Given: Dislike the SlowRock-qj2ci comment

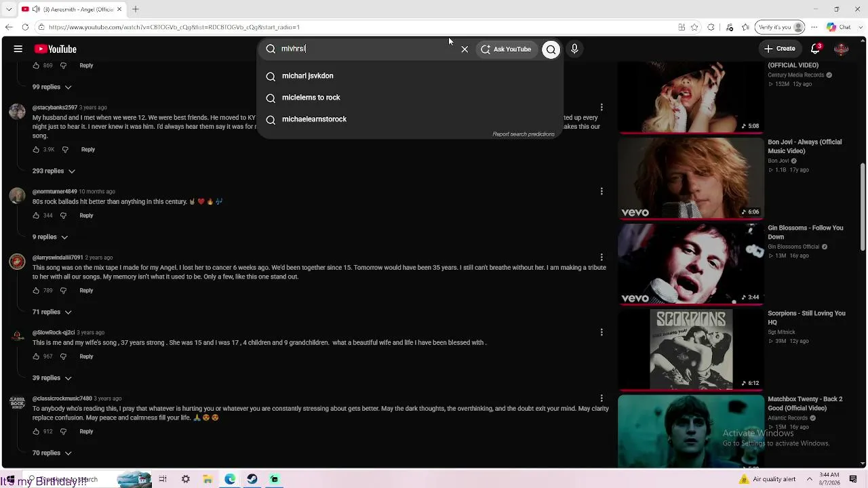Looking at the screenshot, I should [x=63, y=357].
